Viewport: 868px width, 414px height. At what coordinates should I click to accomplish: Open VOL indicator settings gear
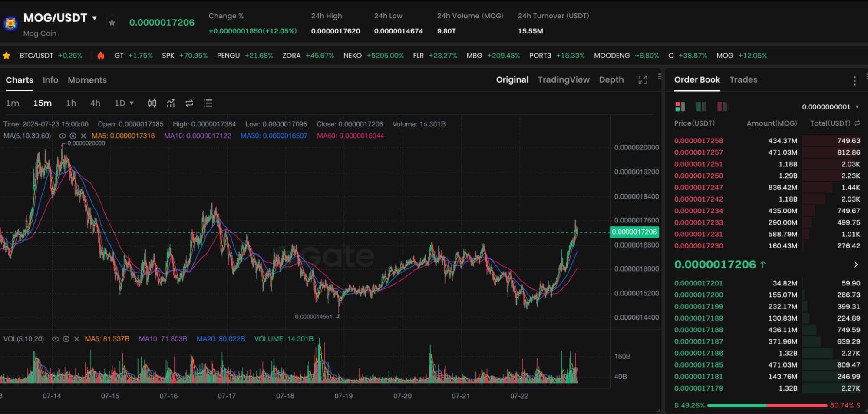click(66, 339)
